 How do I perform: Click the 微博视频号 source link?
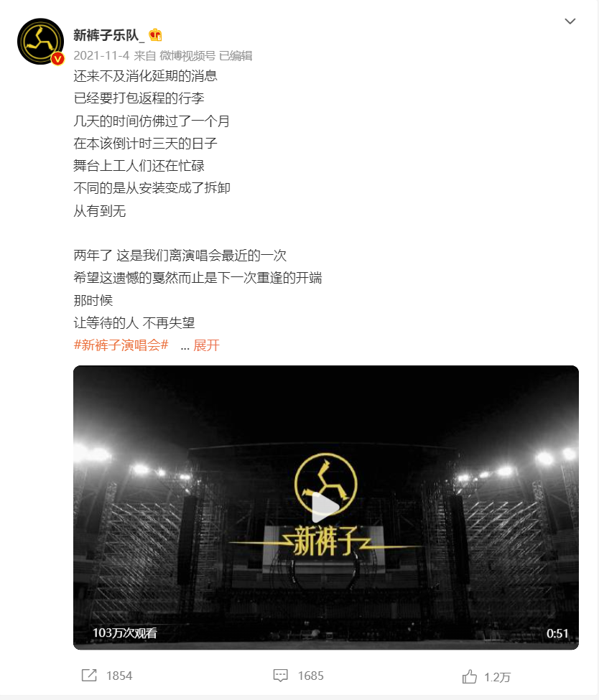click(x=187, y=55)
